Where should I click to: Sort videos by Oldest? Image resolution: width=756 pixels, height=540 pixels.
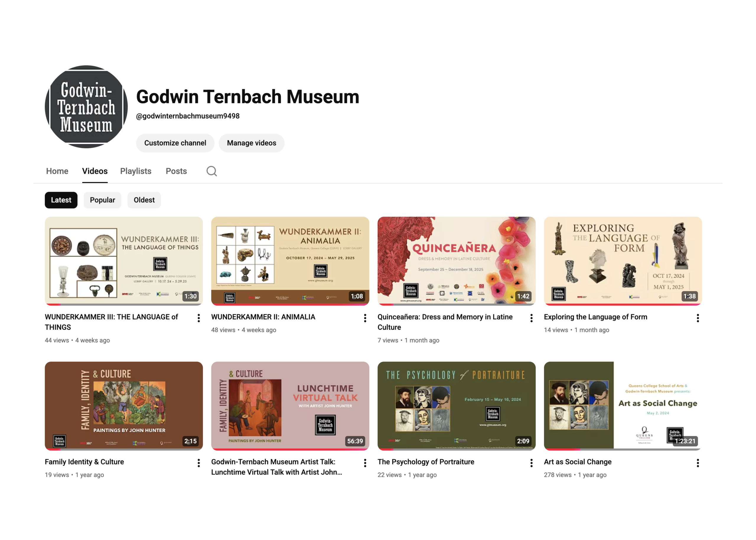[x=144, y=200]
